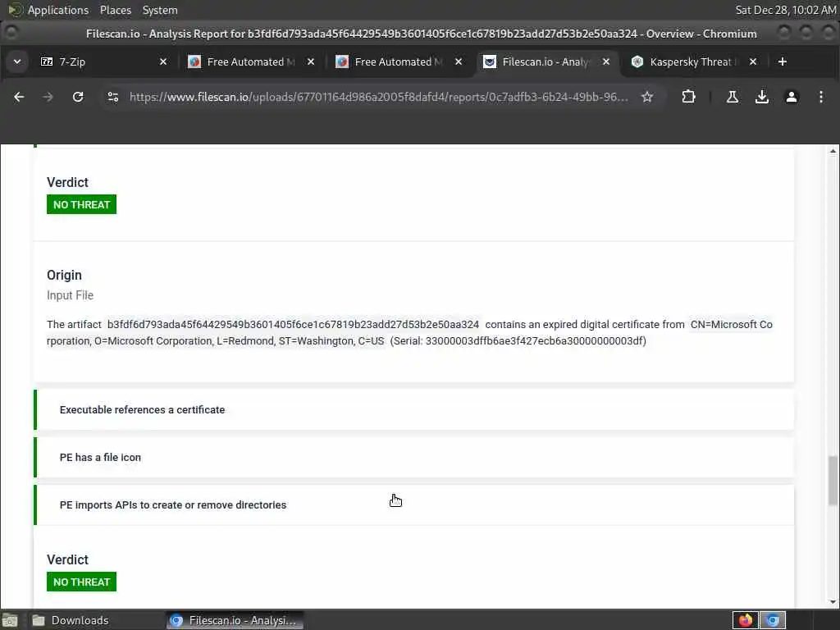
Task: Close the second Free Automated tab
Action: coord(459,62)
